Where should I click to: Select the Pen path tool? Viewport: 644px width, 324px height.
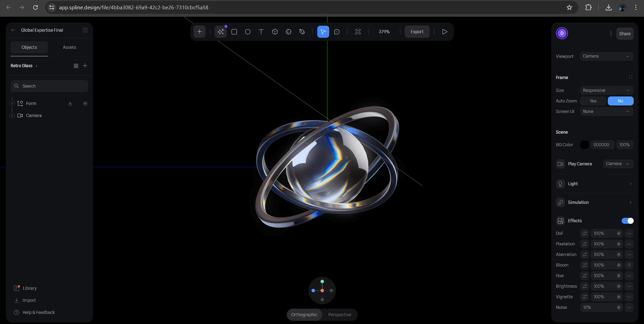(302, 32)
